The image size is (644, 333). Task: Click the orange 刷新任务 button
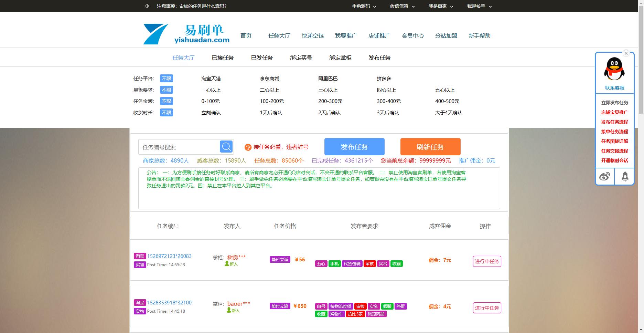430,147
